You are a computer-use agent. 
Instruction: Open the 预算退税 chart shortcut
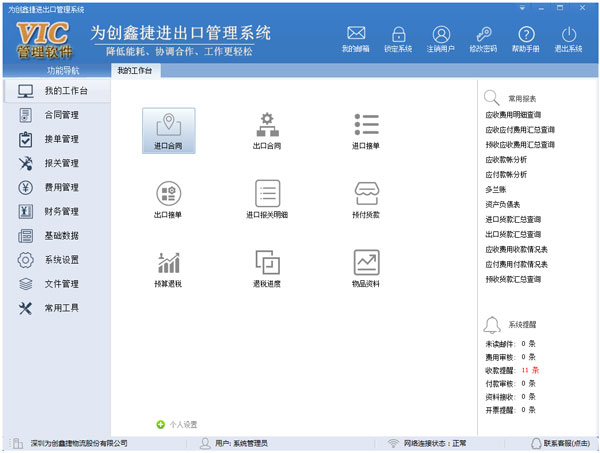168,269
